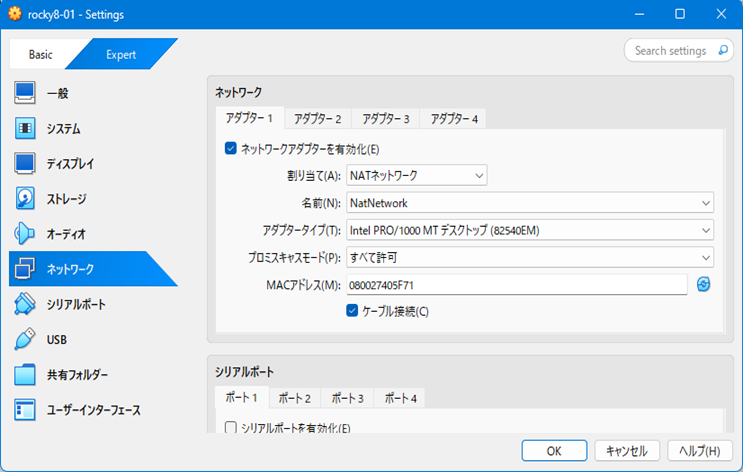Click the シリアルポート section heading in panel
The image size is (743, 472).
[245, 372]
